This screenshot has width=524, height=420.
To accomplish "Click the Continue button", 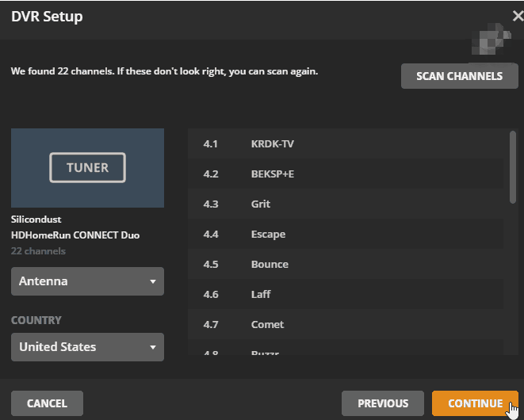I will [475, 403].
